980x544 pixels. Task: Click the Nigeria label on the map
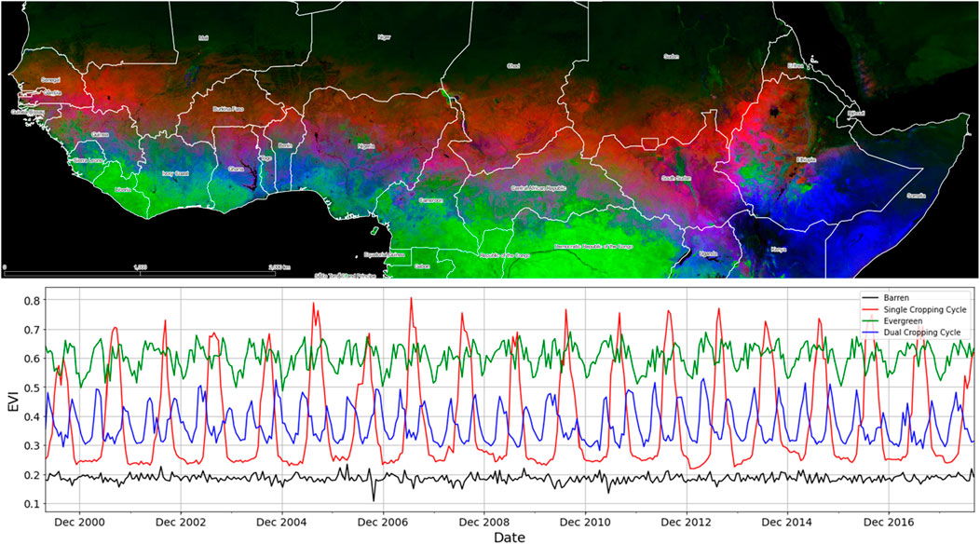tap(366, 146)
